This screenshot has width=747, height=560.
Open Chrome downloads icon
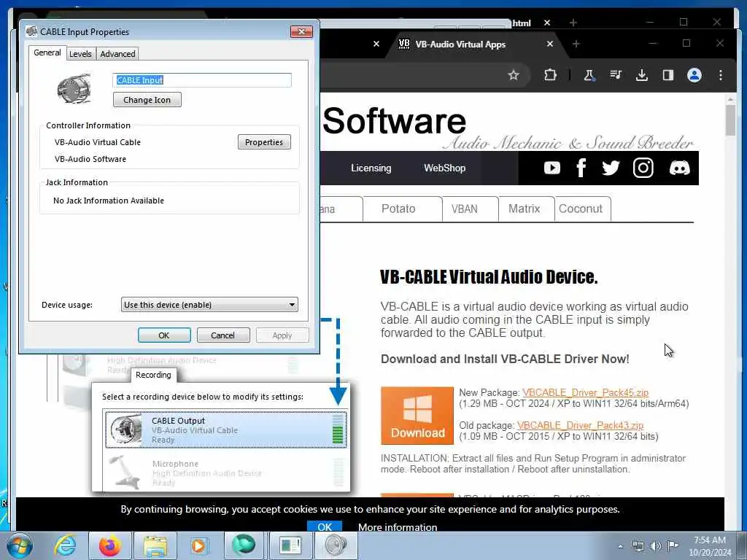tap(642, 75)
